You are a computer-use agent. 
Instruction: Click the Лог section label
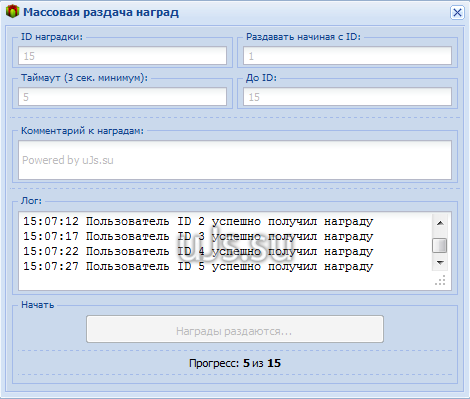31,201
